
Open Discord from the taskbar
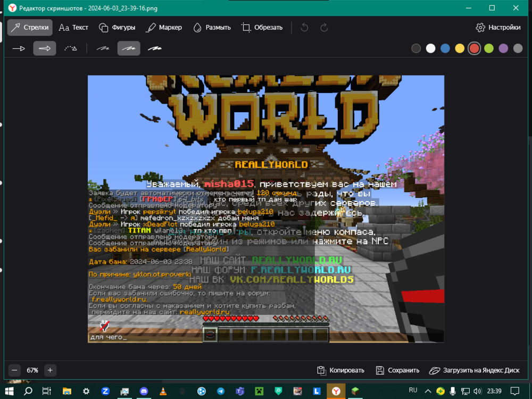[x=144, y=391]
